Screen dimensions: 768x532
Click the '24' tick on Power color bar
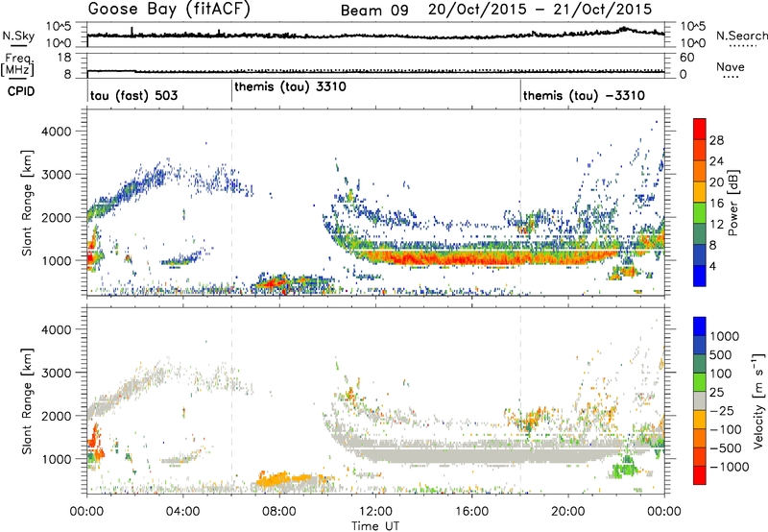[x=716, y=161]
